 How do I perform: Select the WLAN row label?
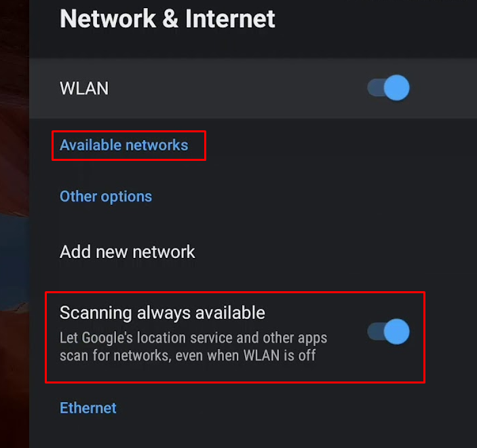tap(84, 88)
